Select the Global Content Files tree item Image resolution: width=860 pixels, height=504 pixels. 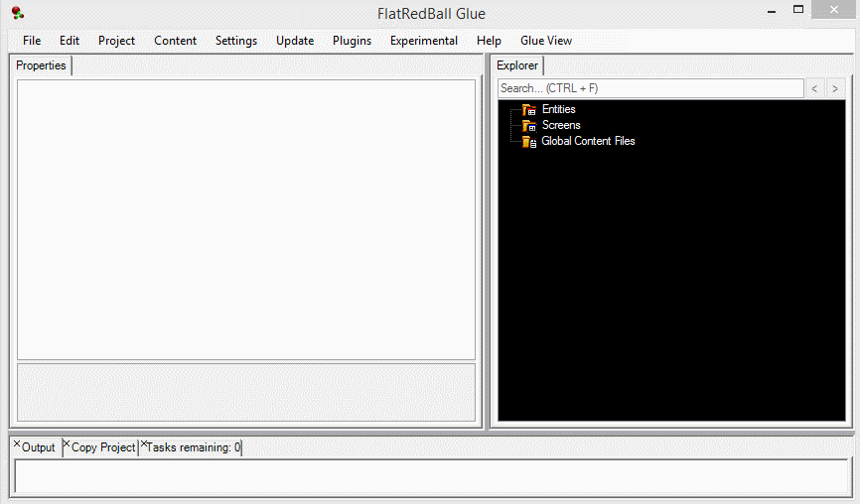588,141
